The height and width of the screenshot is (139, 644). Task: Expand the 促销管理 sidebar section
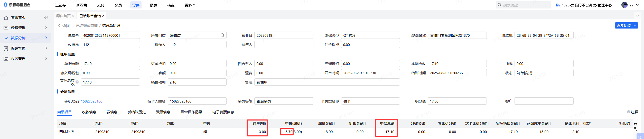[46, 48]
